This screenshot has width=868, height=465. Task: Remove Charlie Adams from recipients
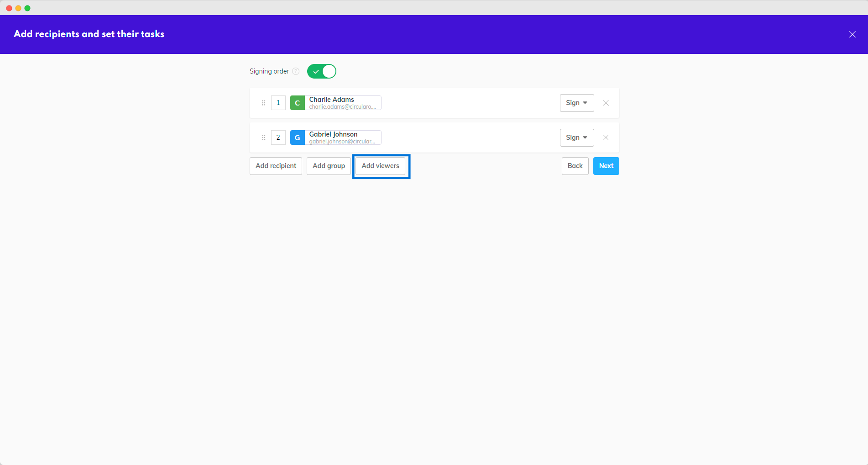click(x=606, y=103)
